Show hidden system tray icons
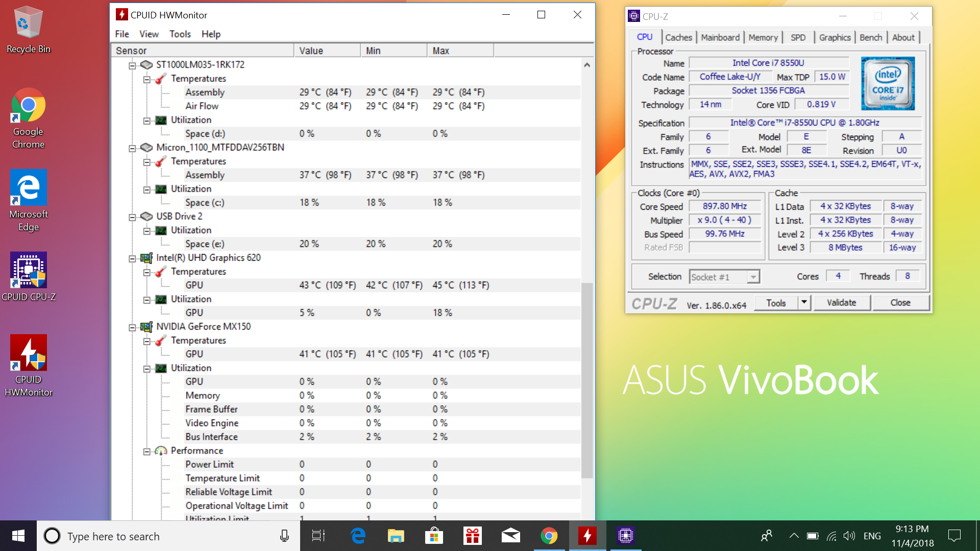 pos(794,536)
